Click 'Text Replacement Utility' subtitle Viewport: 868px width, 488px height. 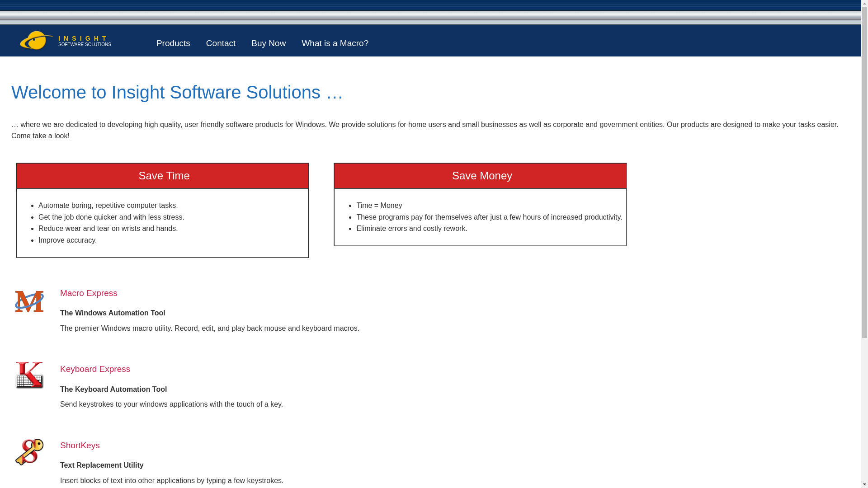(x=102, y=465)
